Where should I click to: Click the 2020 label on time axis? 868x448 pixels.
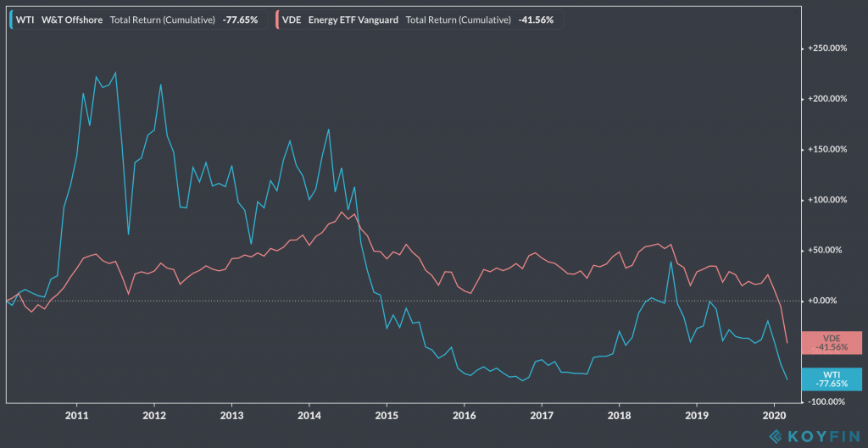775,414
